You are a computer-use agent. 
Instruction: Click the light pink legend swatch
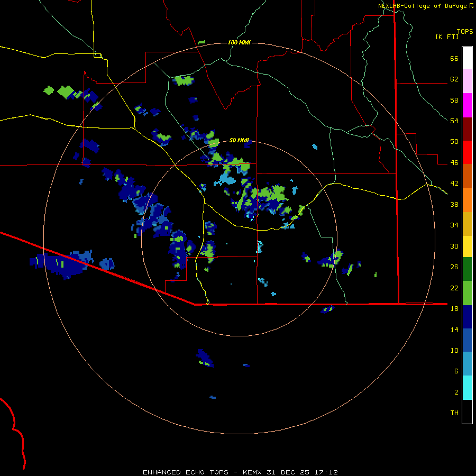(467, 81)
